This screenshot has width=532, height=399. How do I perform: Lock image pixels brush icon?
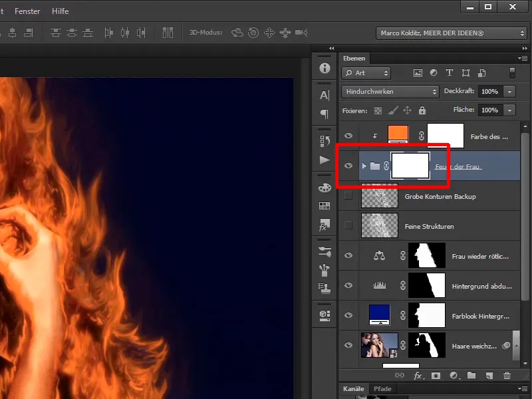click(x=393, y=110)
